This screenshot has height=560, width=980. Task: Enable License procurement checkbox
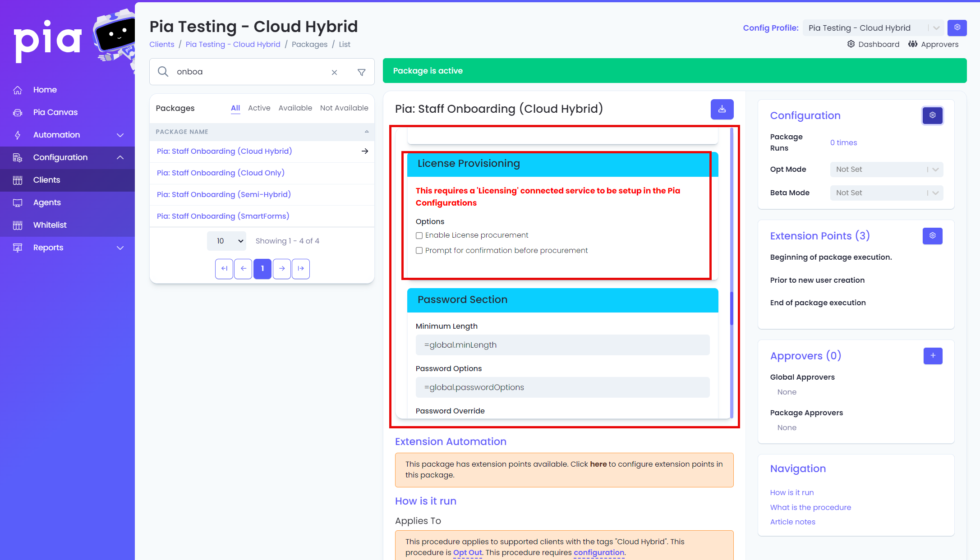[419, 235]
